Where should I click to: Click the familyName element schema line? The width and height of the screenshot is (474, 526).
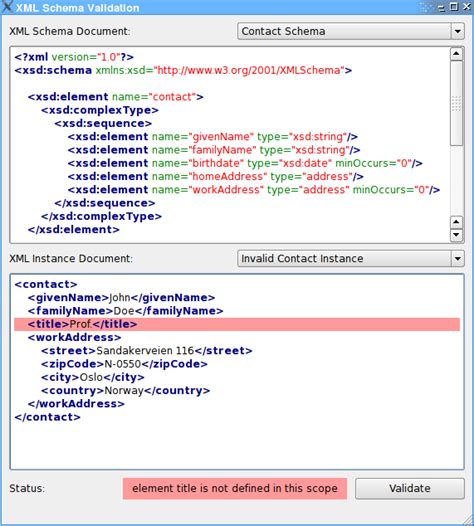point(214,150)
